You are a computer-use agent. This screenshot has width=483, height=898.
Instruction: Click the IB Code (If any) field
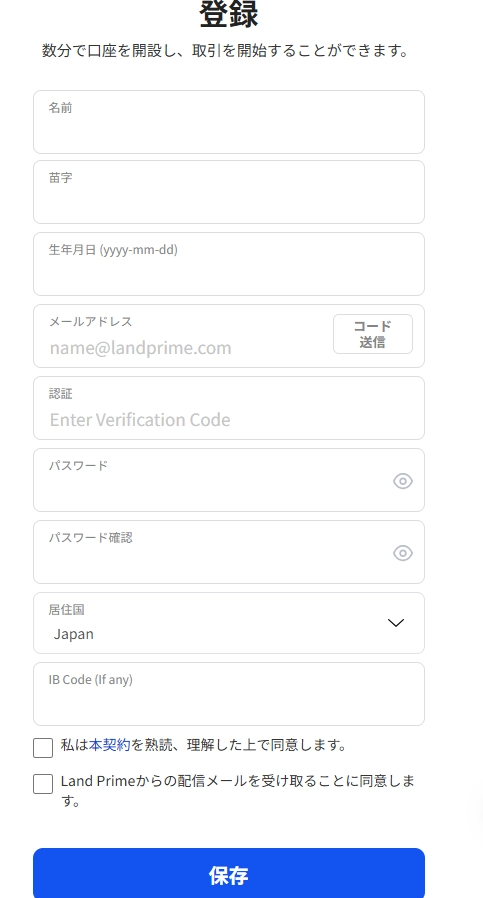click(229, 694)
